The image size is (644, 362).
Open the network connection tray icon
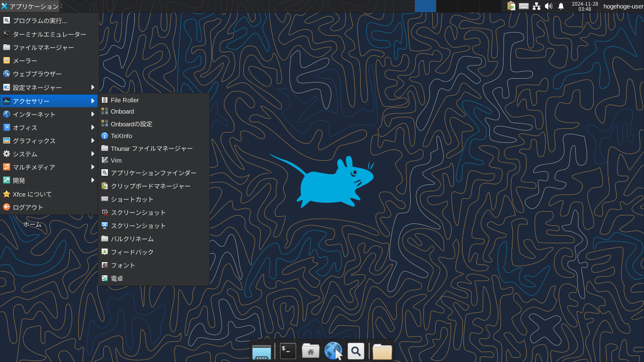537,6
